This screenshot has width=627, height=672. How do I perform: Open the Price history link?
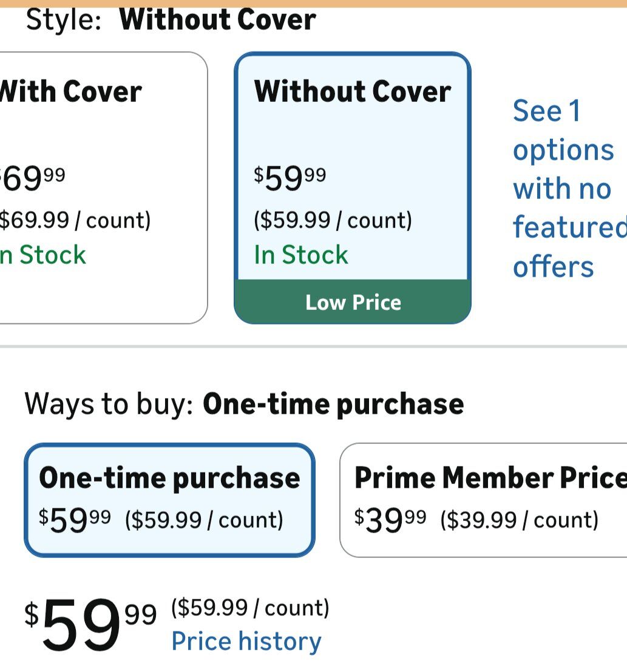tap(246, 642)
